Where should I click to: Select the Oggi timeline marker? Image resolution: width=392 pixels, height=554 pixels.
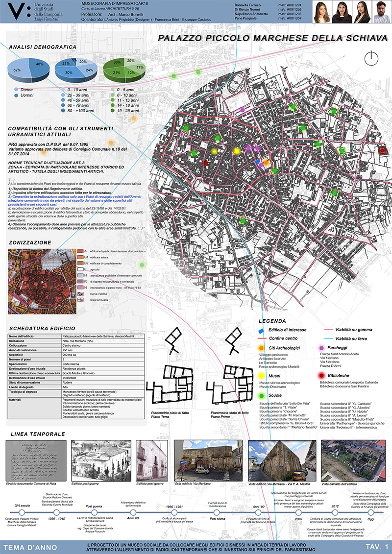pos(370,512)
